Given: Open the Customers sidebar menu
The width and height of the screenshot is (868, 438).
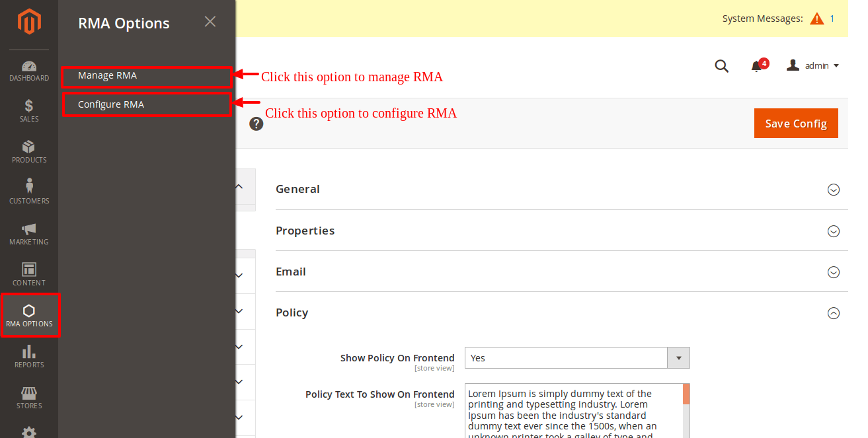Looking at the screenshot, I should (x=29, y=193).
